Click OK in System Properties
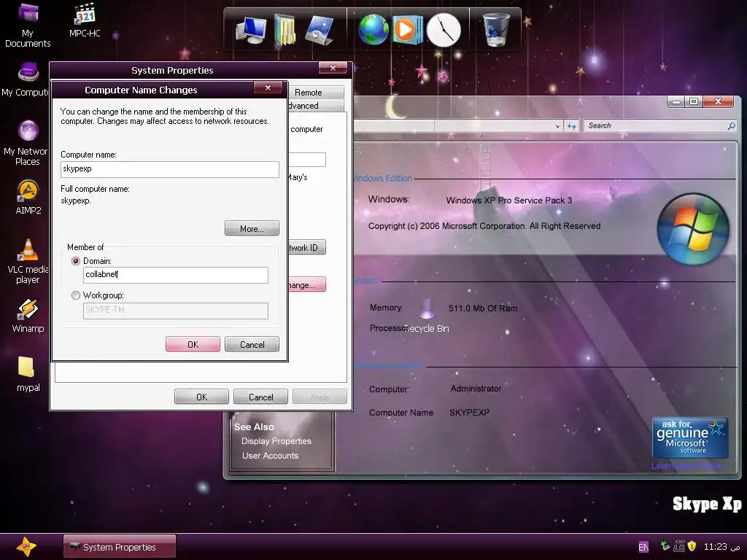The width and height of the screenshot is (747, 560). [201, 397]
